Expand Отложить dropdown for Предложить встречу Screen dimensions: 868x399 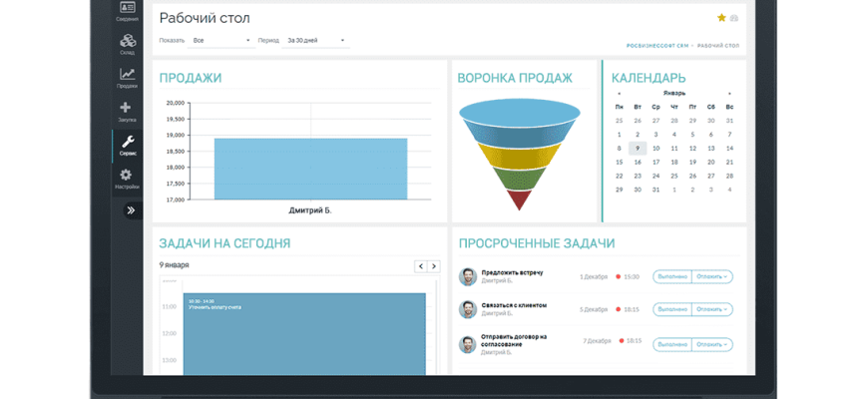pyautogui.click(x=712, y=276)
